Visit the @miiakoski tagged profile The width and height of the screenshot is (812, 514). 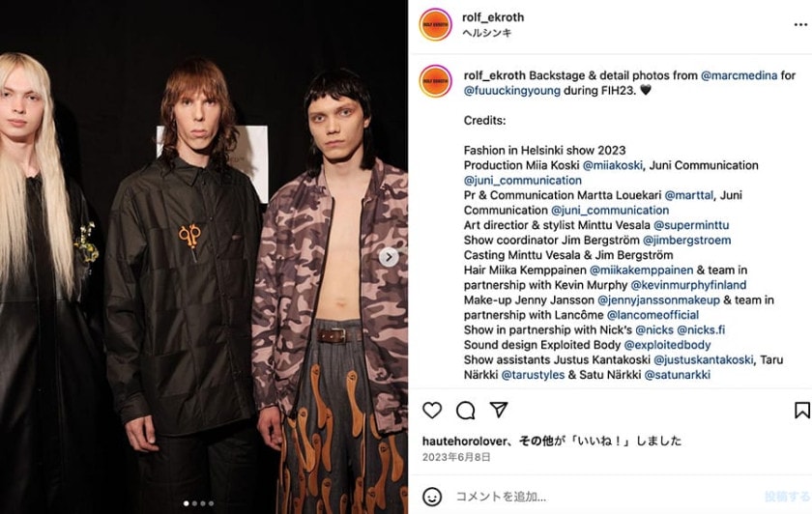click(x=612, y=165)
